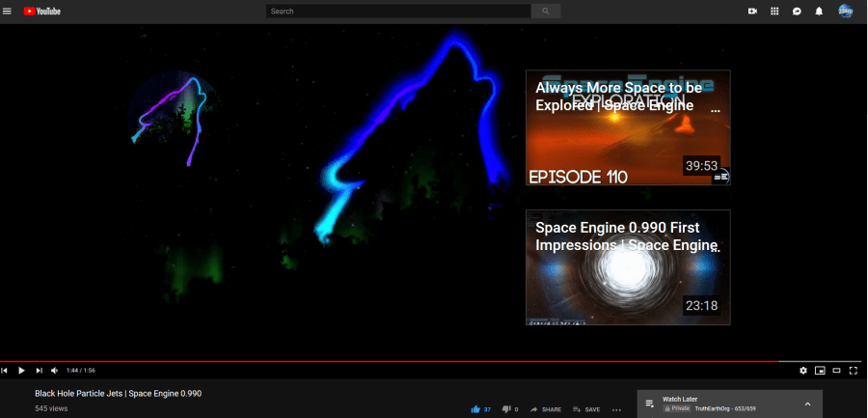Open more actions ellipsis below video
This screenshot has width=868, height=418.
617,410
